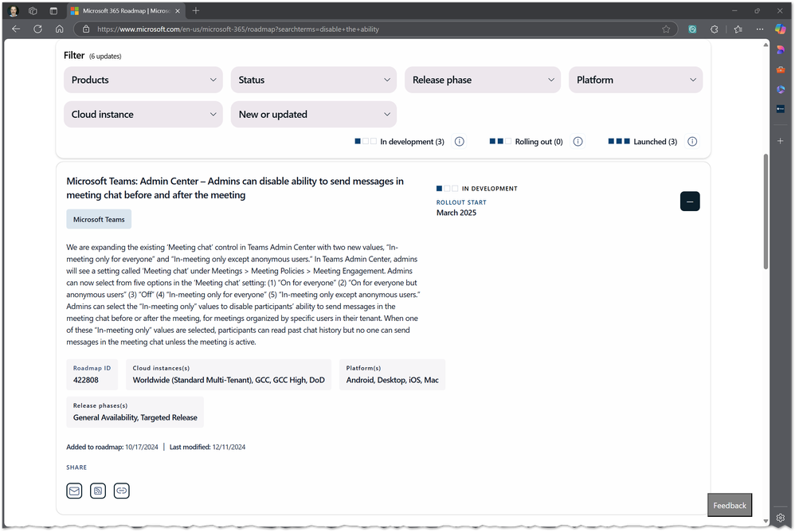Click the scroll down arrow
Screen dimensions: 795x532
tap(766, 520)
